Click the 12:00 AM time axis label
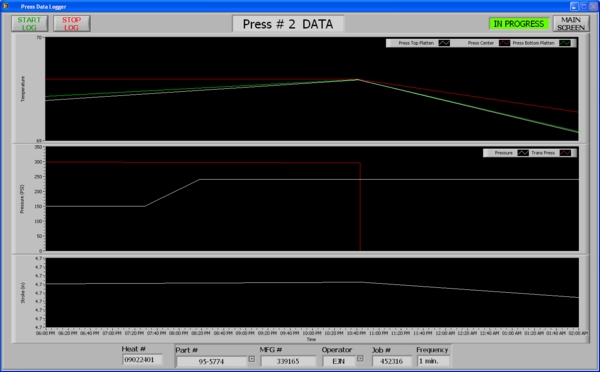This screenshot has height=372, width=600. [x=445, y=333]
